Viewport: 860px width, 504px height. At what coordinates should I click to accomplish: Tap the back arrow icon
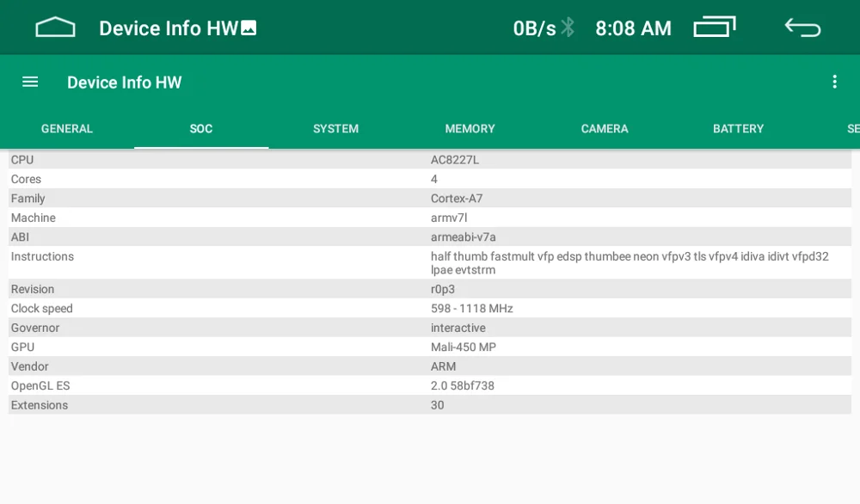point(802,28)
